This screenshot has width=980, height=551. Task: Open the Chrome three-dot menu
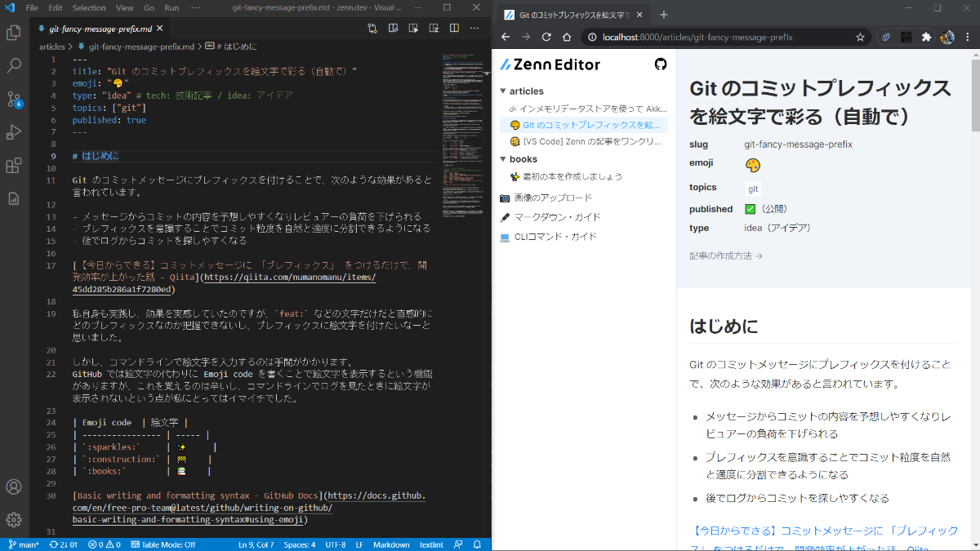(x=968, y=37)
